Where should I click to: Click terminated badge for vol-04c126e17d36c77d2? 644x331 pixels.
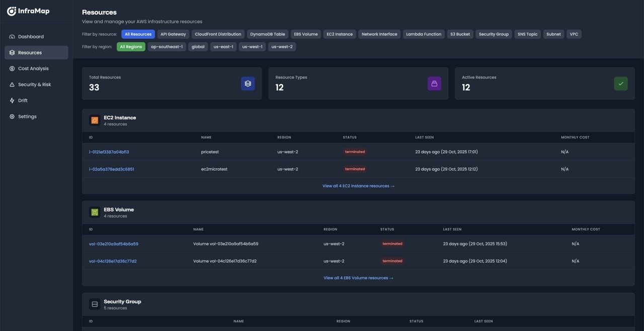click(392, 261)
